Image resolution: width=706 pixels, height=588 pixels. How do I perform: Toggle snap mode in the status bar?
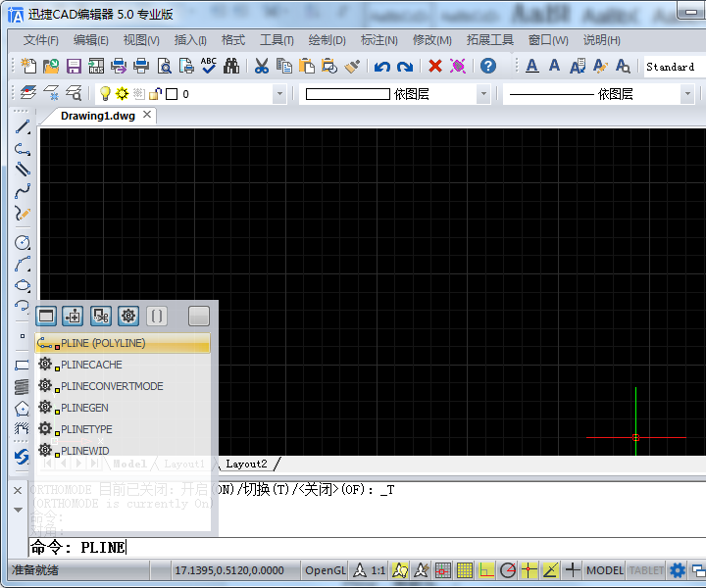point(442,570)
